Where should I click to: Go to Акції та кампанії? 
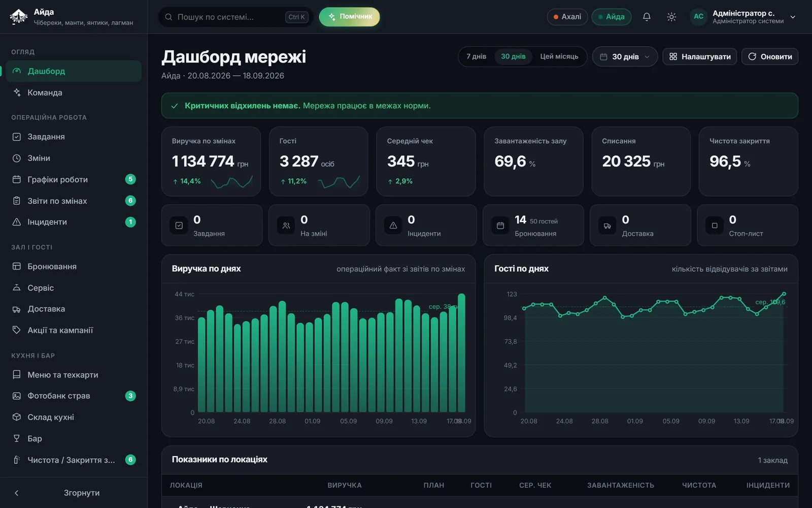[74, 330]
